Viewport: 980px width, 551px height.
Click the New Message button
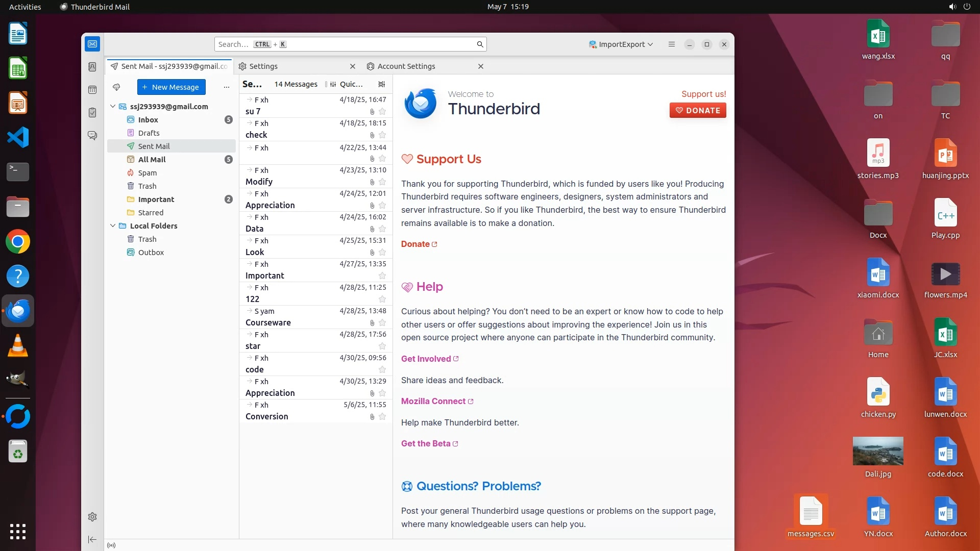click(x=171, y=87)
